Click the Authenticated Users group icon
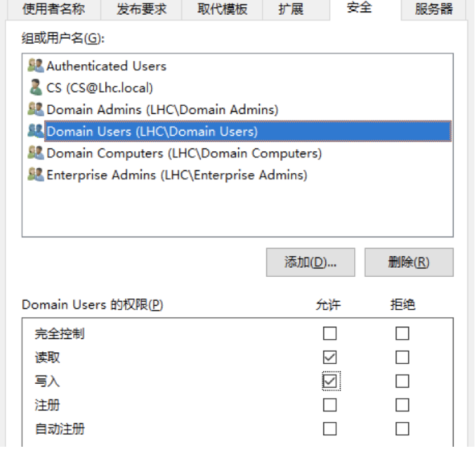This screenshot has height=449, width=476. point(36,66)
